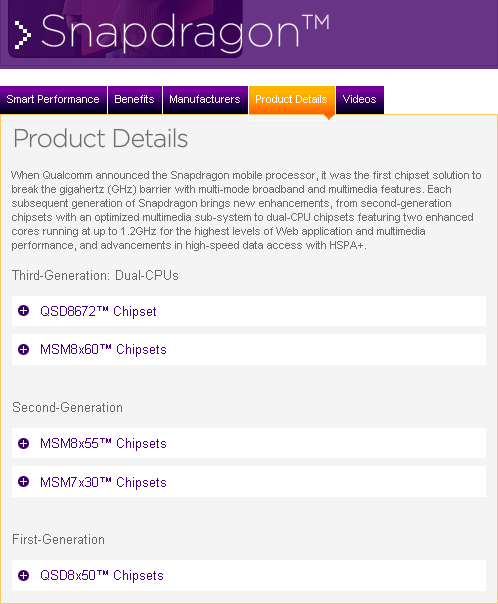This screenshot has width=498, height=604.
Task: Open the Smart Performance tab
Action: pos(53,100)
